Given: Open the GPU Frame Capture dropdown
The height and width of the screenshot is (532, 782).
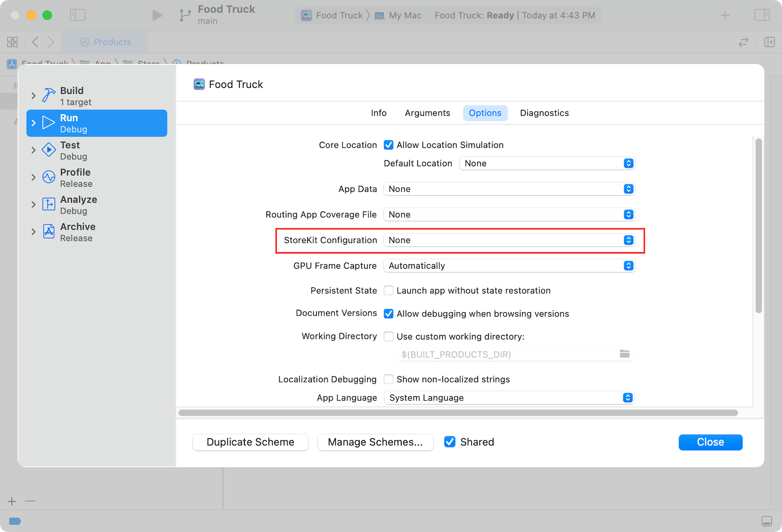Looking at the screenshot, I should pos(508,266).
